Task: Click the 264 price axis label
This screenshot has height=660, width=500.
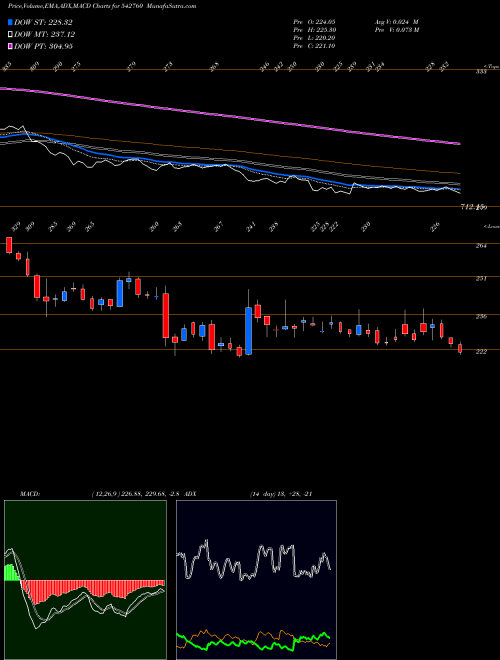Action: [481, 246]
